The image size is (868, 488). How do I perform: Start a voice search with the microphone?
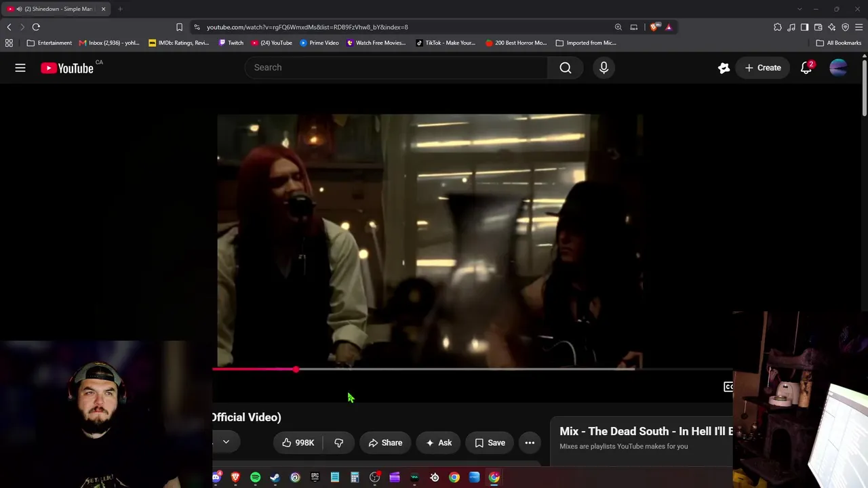[604, 68]
